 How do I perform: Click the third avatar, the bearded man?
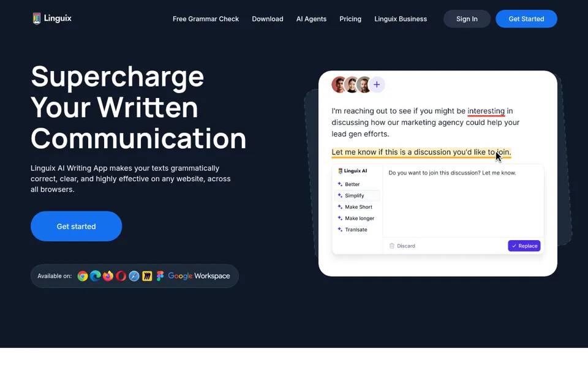[x=364, y=85]
